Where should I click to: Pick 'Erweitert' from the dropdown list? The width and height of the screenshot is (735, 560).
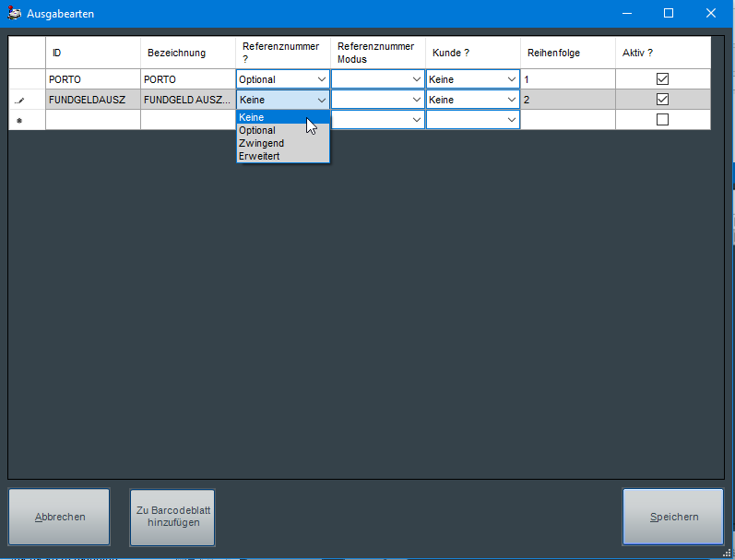pos(259,156)
